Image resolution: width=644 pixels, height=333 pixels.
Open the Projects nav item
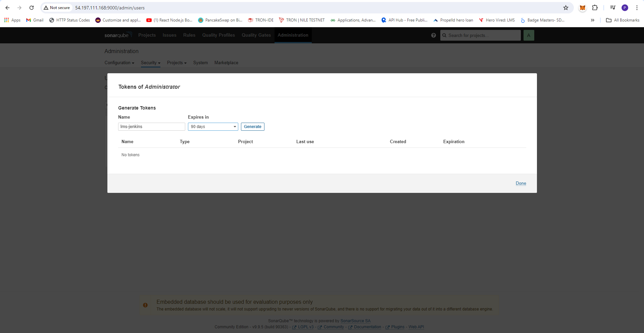pyautogui.click(x=147, y=35)
